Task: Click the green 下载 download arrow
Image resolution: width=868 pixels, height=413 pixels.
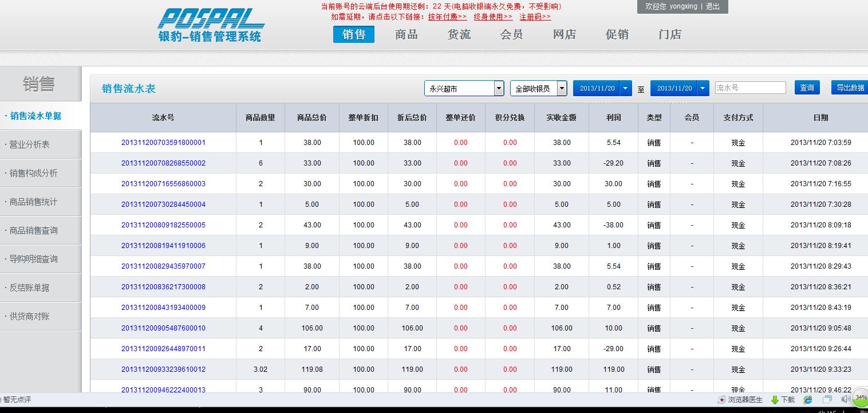Action: click(775, 400)
